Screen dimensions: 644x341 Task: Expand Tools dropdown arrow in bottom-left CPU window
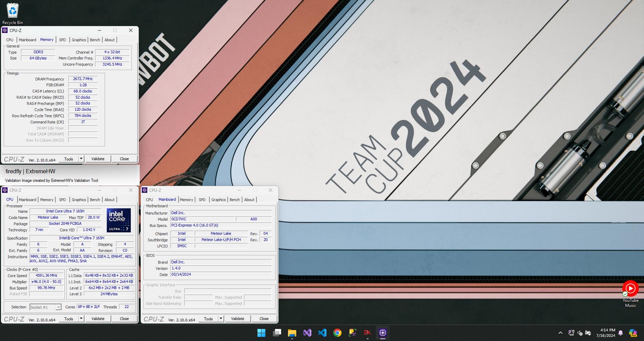click(81, 319)
